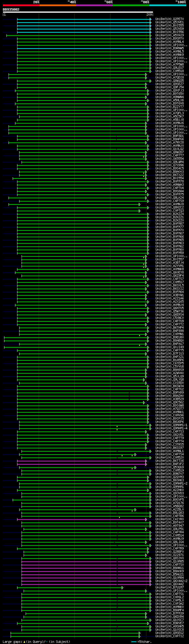Select hit UniRef100_B9T650
This screenshot has height=644, width=189.
pyautogui.click(x=170, y=94)
